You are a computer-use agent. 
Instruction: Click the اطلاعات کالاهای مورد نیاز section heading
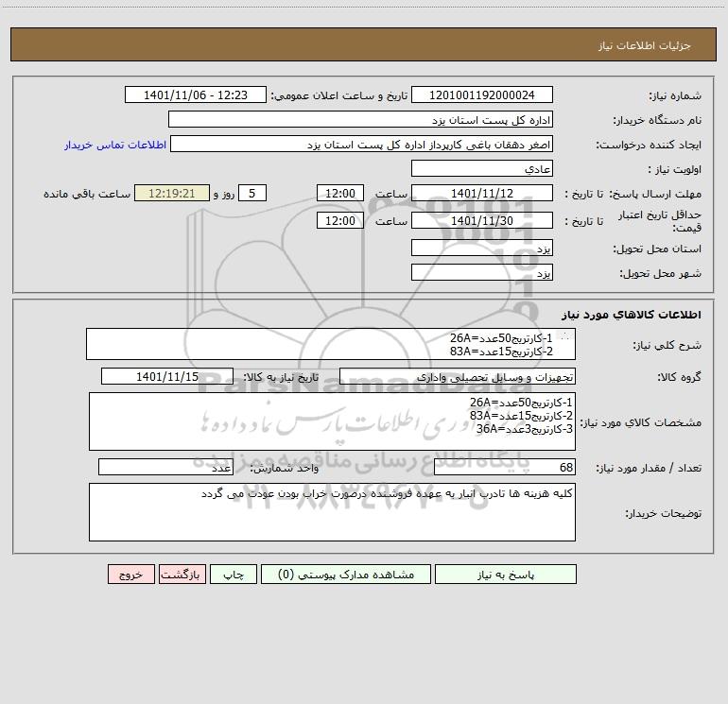632,315
